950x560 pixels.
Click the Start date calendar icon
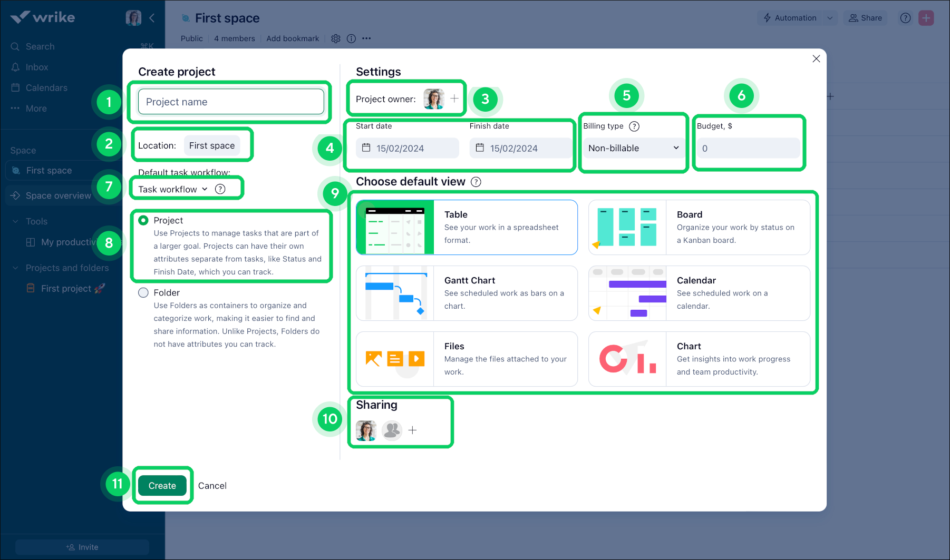click(x=366, y=148)
